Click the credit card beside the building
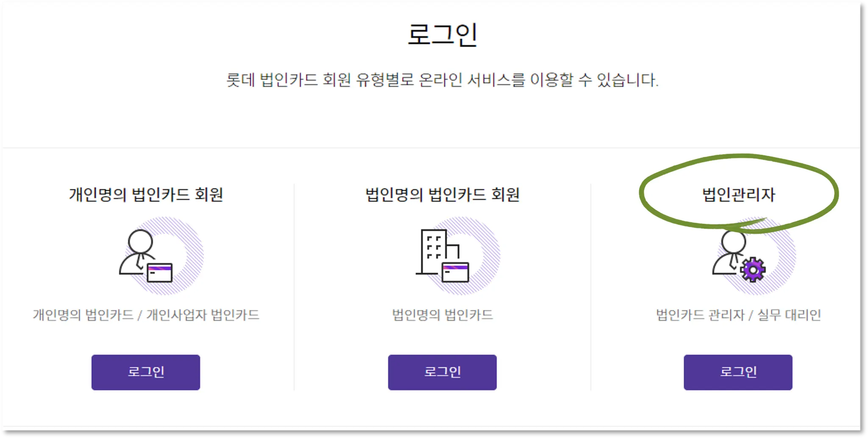 455,272
